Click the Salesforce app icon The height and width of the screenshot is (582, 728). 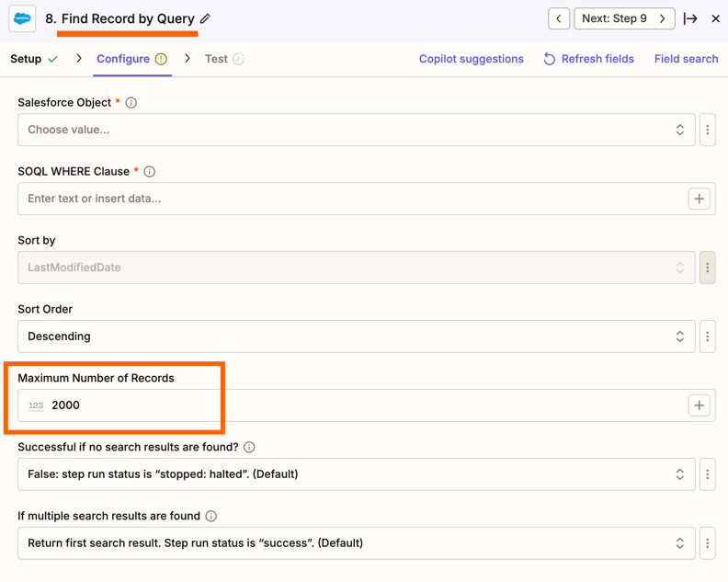22,18
